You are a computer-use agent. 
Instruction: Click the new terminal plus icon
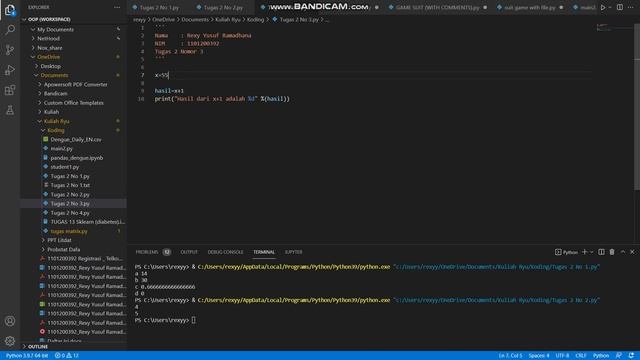click(x=584, y=252)
